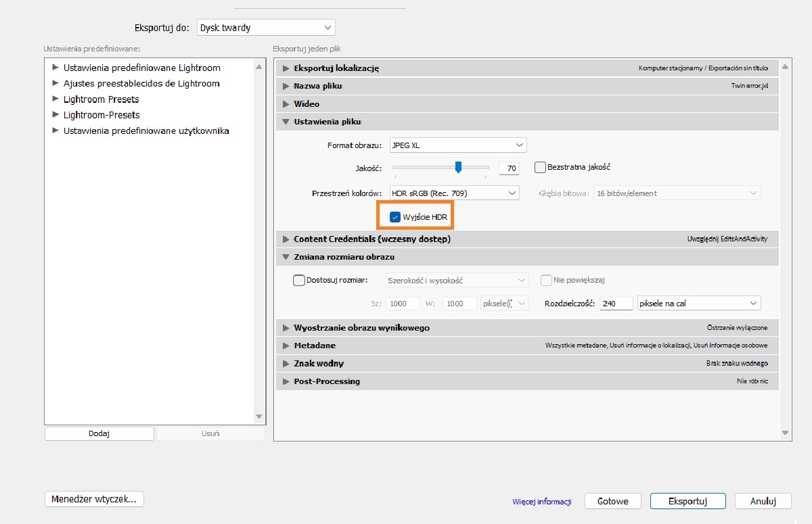The height and width of the screenshot is (524, 812).
Task: Open the Eksportuj do dropdown
Action: coord(266,28)
